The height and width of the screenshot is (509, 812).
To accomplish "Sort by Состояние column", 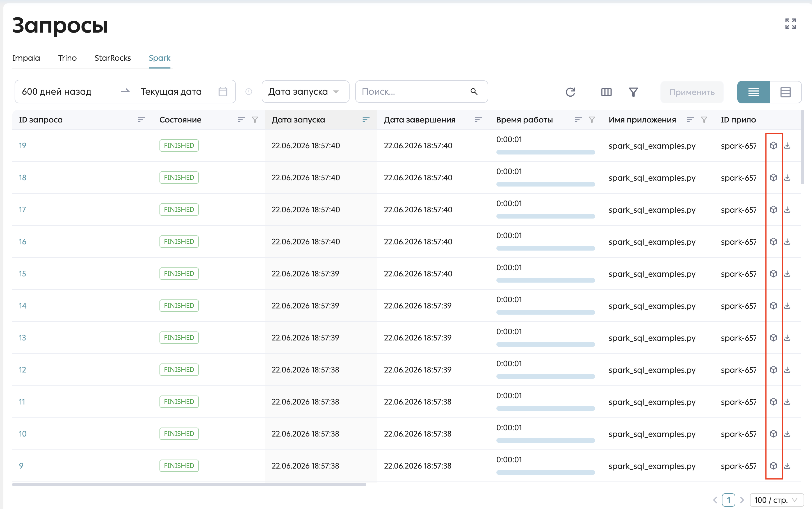I will tap(241, 120).
